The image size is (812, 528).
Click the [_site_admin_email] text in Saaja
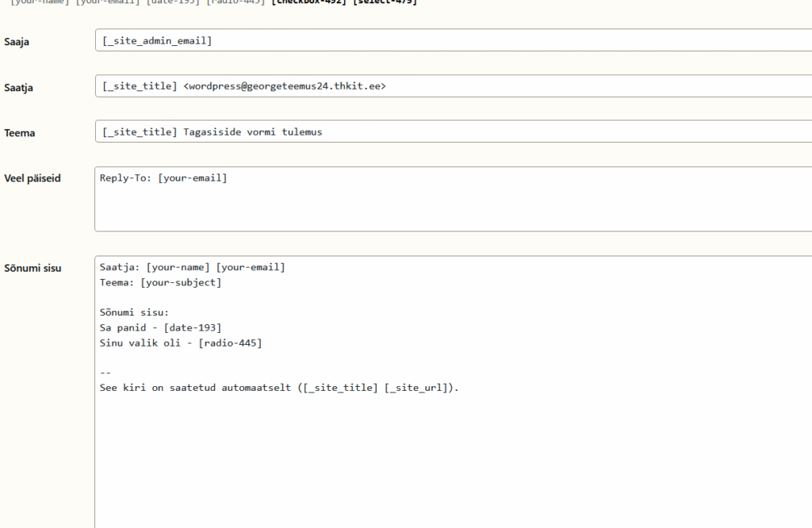[157, 40]
